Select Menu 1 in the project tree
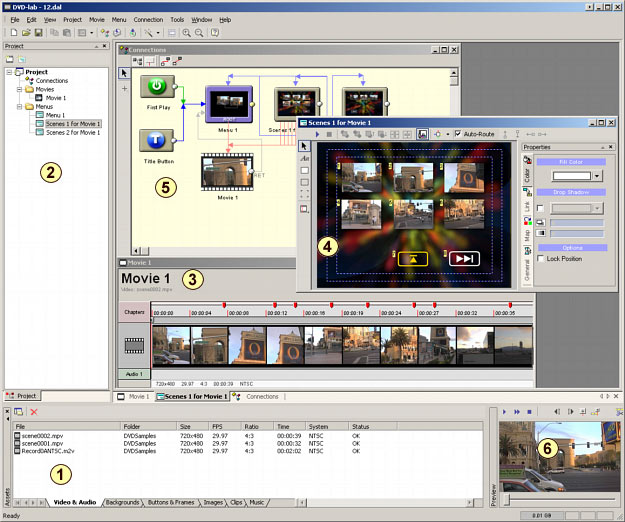The image size is (625, 522). [55, 115]
